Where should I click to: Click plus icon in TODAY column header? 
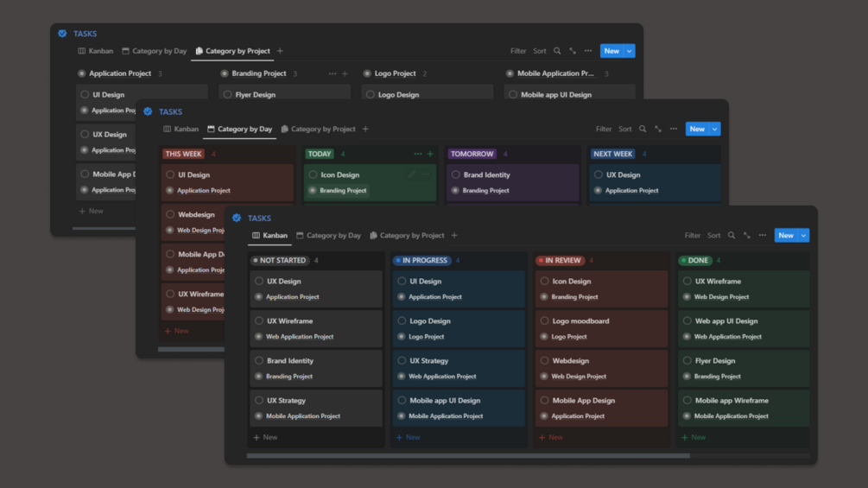click(430, 154)
